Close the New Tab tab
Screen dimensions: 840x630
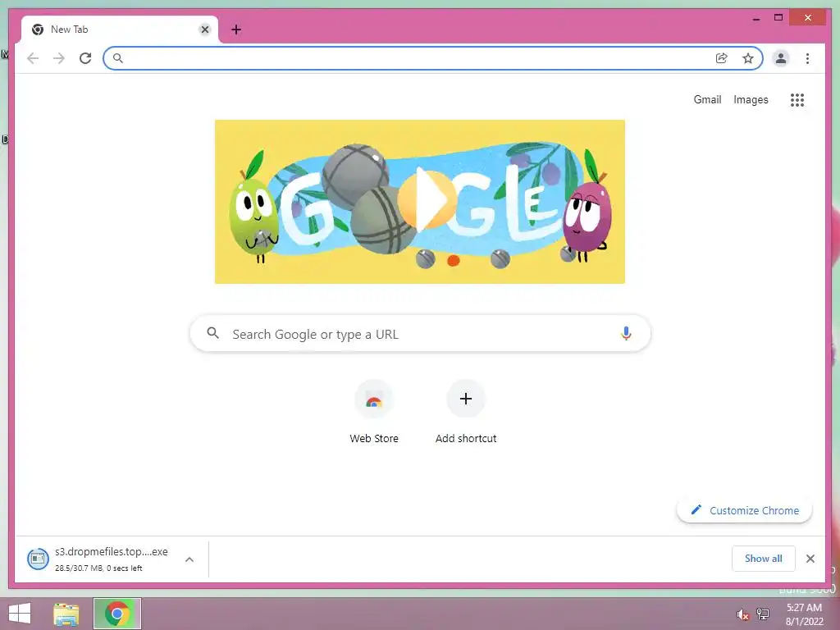click(x=204, y=30)
